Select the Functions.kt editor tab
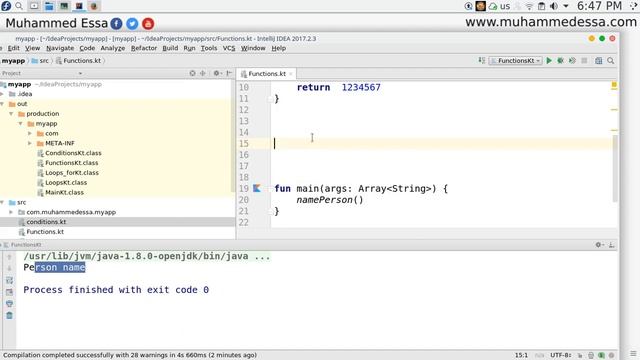This screenshot has width=640, height=360. pyautogui.click(x=267, y=73)
